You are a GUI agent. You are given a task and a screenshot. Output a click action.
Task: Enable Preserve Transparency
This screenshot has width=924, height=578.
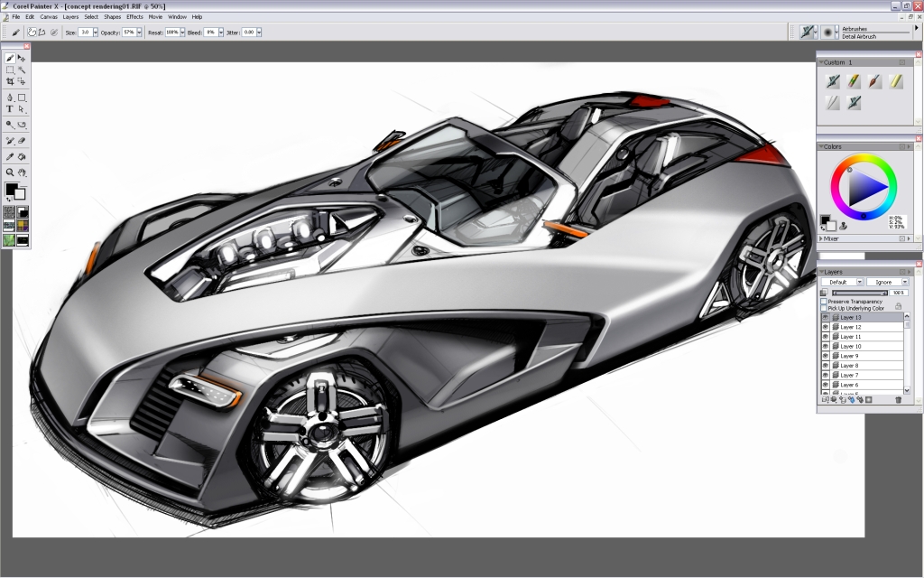(824, 301)
